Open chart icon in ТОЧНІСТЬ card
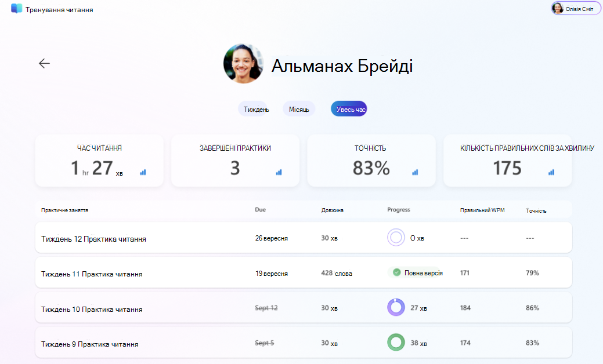 click(x=415, y=172)
